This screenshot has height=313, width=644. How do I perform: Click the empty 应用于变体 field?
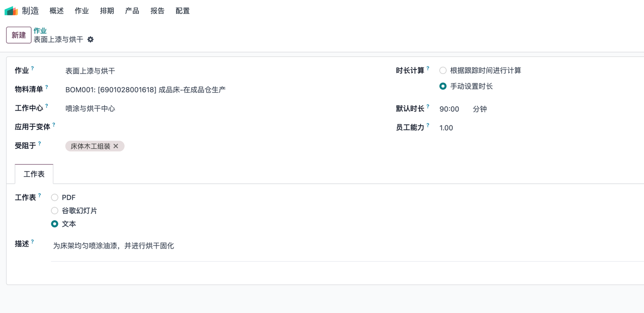[x=218, y=127]
